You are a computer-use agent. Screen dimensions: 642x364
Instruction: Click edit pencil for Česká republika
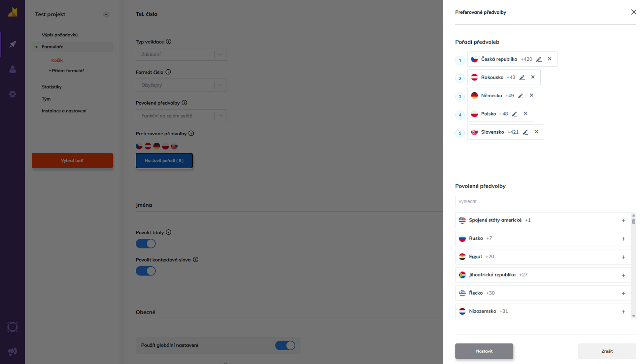tap(539, 59)
